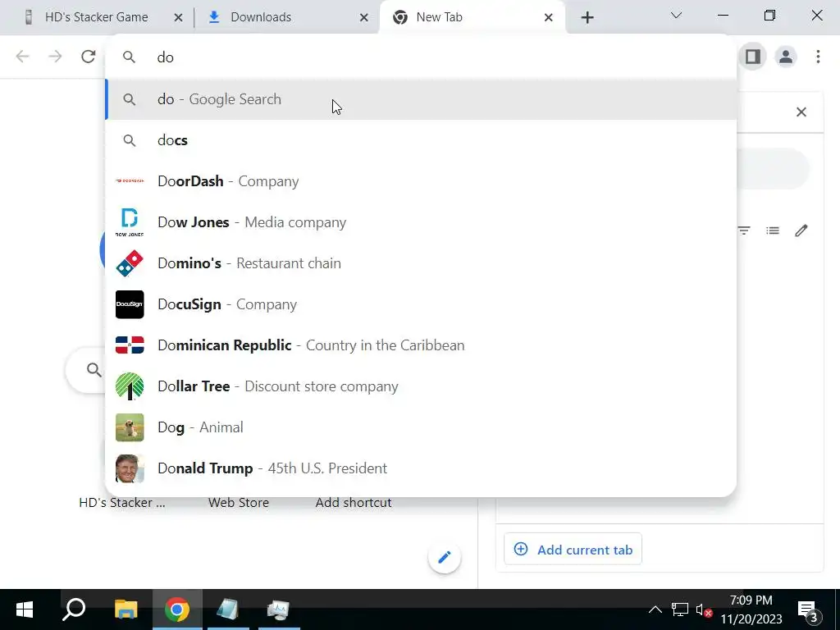840x630 pixels.
Task: Pick the DocuSign Company suggestion
Action: (x=421, y=304)
